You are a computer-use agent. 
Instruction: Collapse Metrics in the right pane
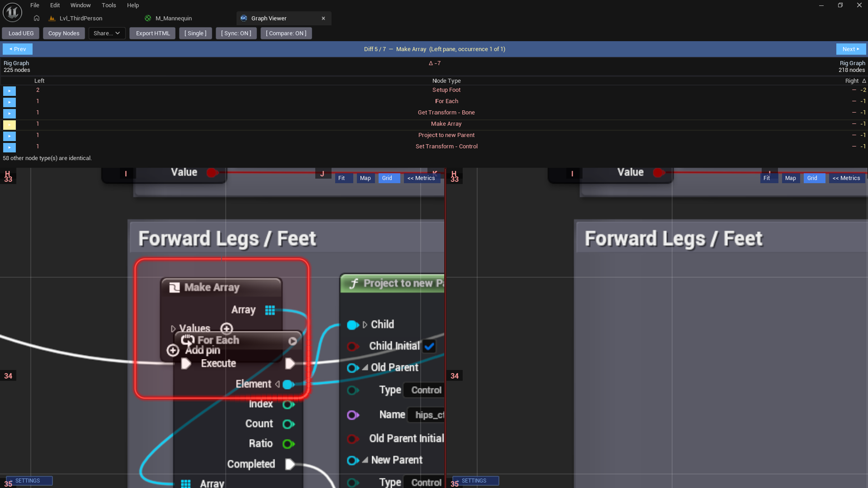(x=846, y=178)
